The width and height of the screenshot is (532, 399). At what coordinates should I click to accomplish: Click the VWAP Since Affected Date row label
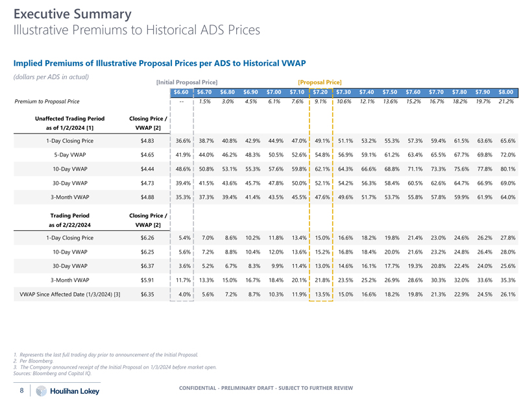70,295
